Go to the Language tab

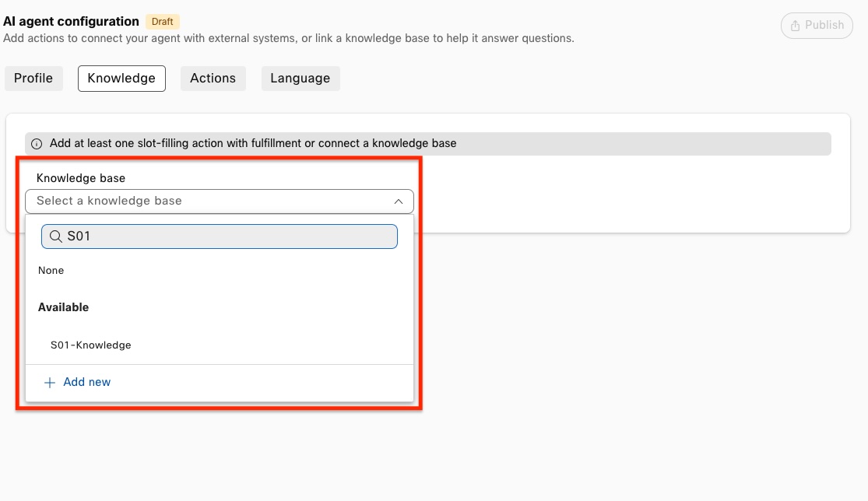click(x=300, y=79)
